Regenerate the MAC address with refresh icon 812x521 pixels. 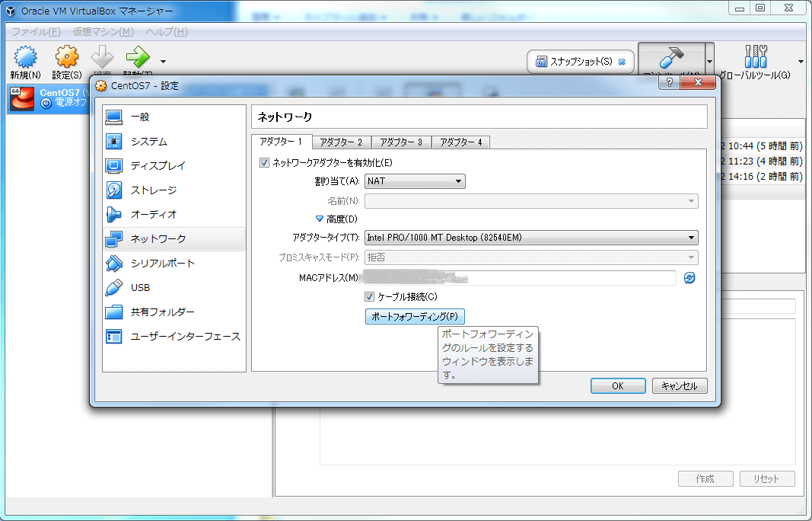689,278
